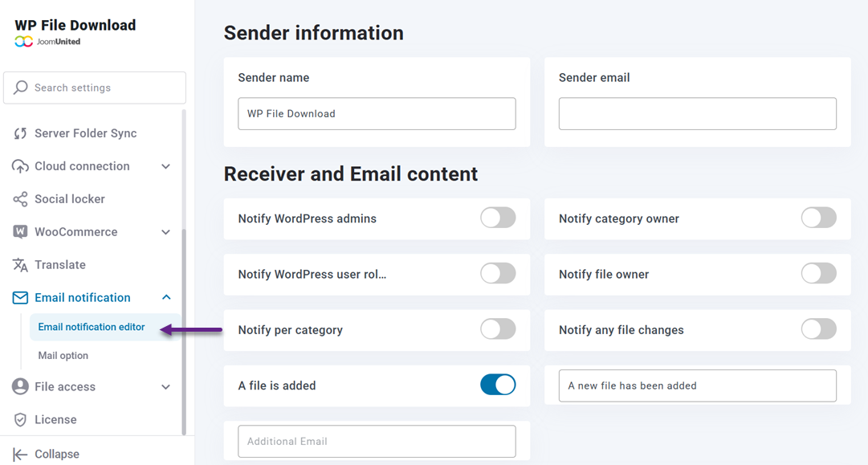Image resolution: width=868 pixels, height=465 pixels.
Task: Click the License shield icon
Action: tap(20, 419)
